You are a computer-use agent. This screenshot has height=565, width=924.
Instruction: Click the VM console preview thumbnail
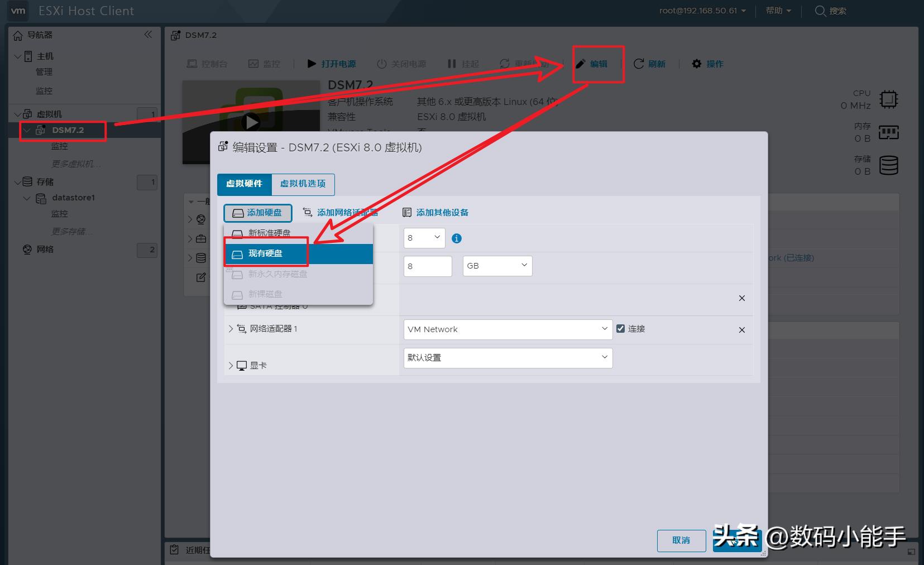coord(252,122)
